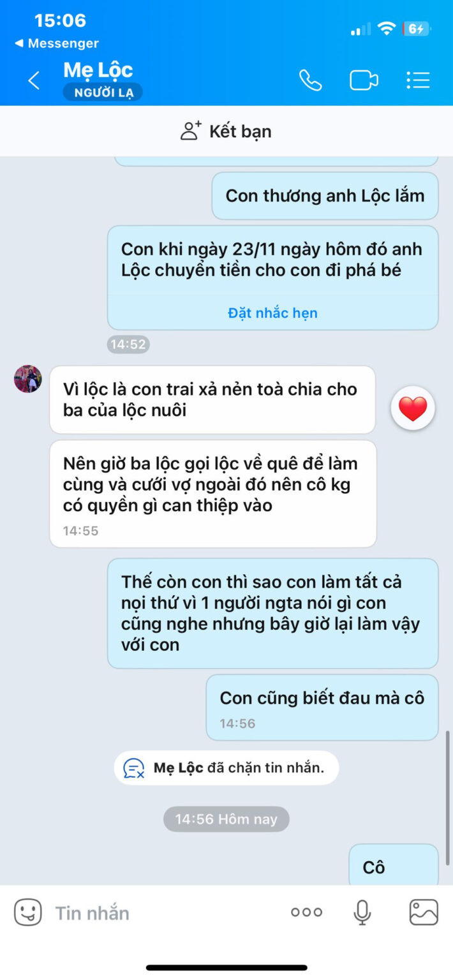Tap the "Con cũng biết đau mà cô" message
The image size is (453, 980).
(322, 708)
